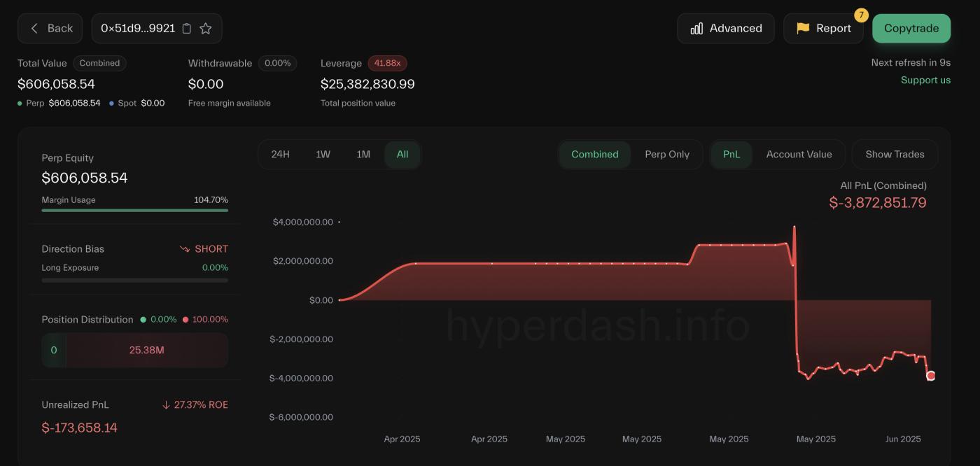Select the 1M time range

pyautogui.click(x=363, y=154)
